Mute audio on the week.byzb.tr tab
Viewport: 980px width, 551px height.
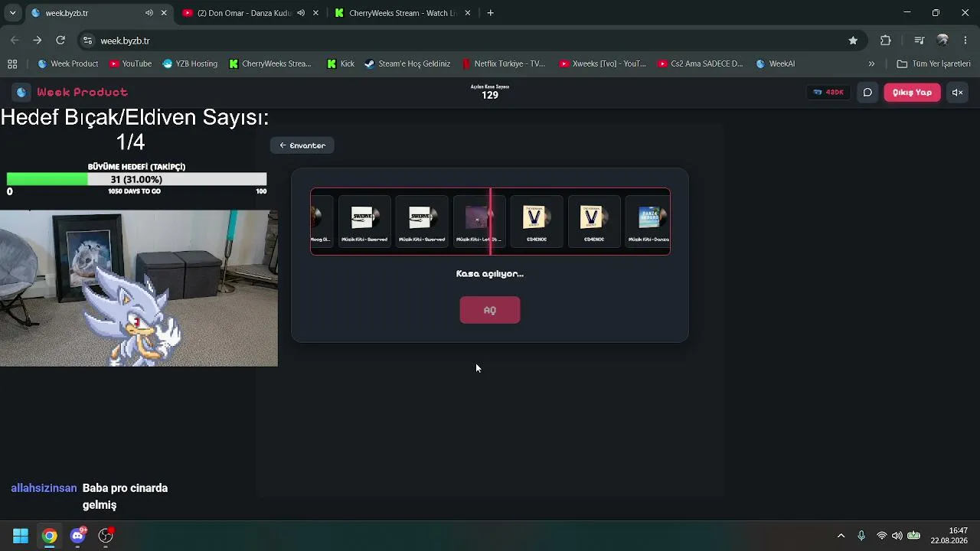[149, 13]
